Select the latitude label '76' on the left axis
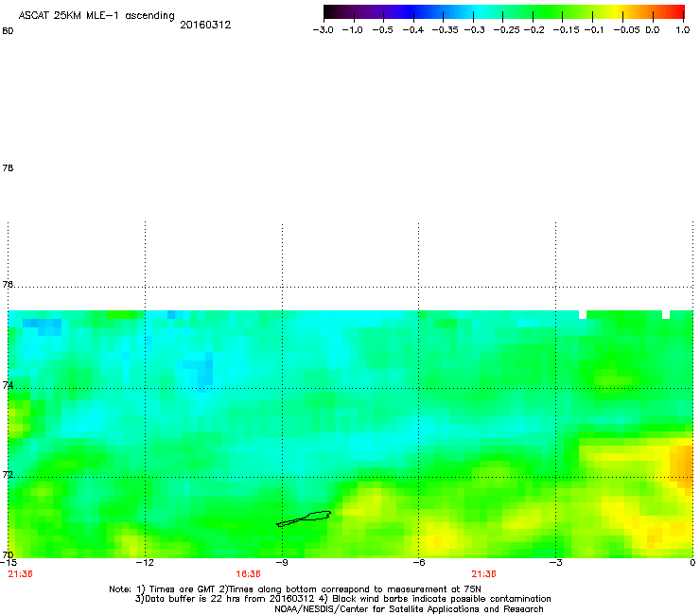The height and width of the screenshot is (615, 700). click(x=8, y=284)
